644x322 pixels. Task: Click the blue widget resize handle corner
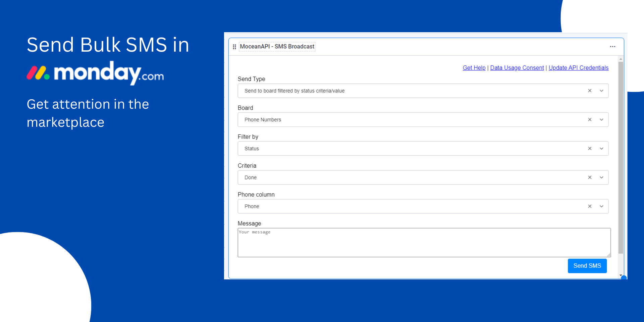pos(624,277)
